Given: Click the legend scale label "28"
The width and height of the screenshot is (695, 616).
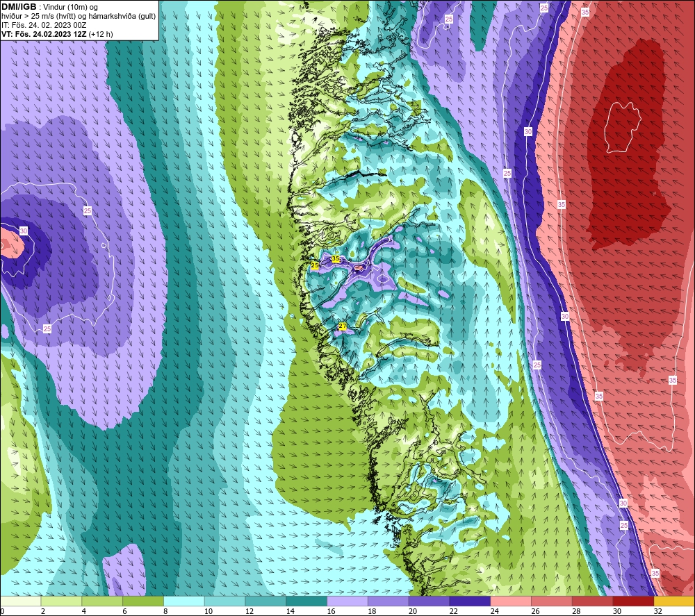Looking at the screenshot, I should coord(576,611).
